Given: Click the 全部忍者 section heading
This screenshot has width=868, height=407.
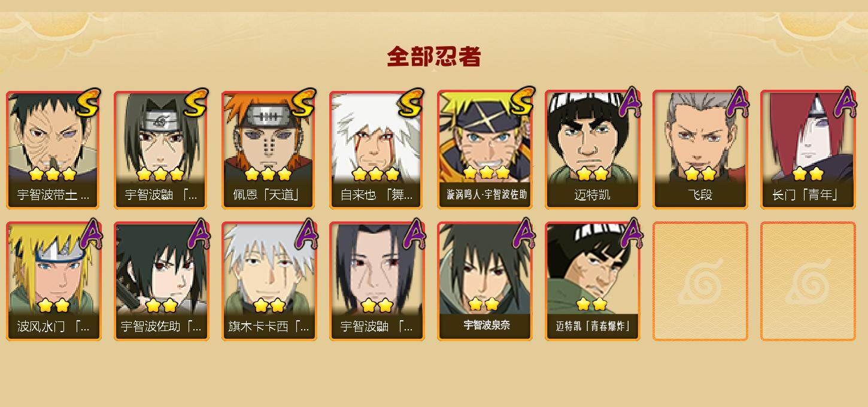Looking at the screenshot, I should click(434, 57).
